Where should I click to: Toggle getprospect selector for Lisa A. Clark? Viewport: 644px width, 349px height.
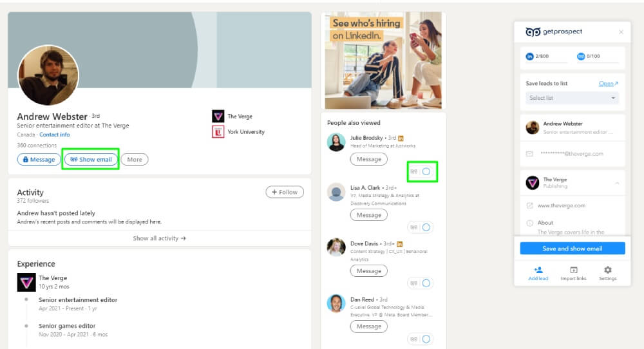426,227
